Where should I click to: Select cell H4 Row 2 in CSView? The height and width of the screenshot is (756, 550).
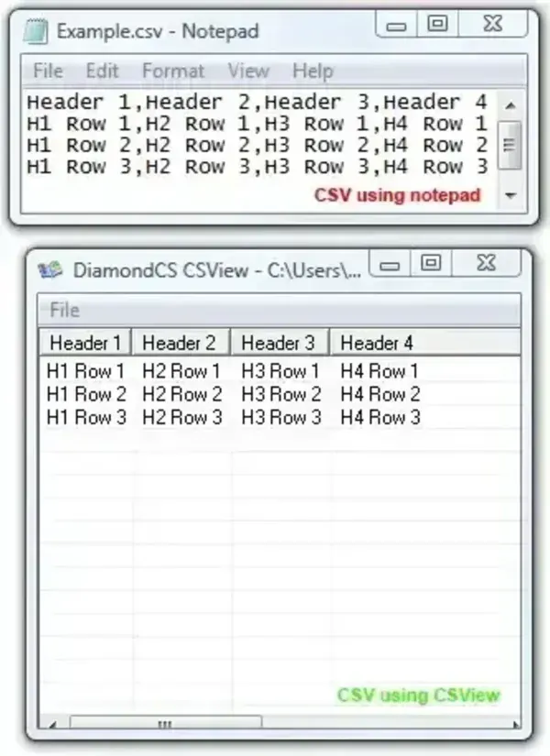tap(380, 394)
